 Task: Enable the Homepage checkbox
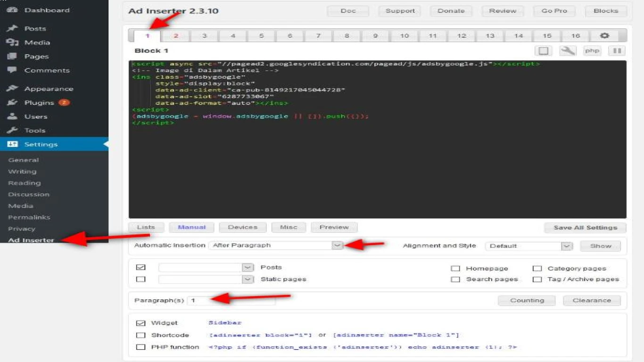(455, 268)
